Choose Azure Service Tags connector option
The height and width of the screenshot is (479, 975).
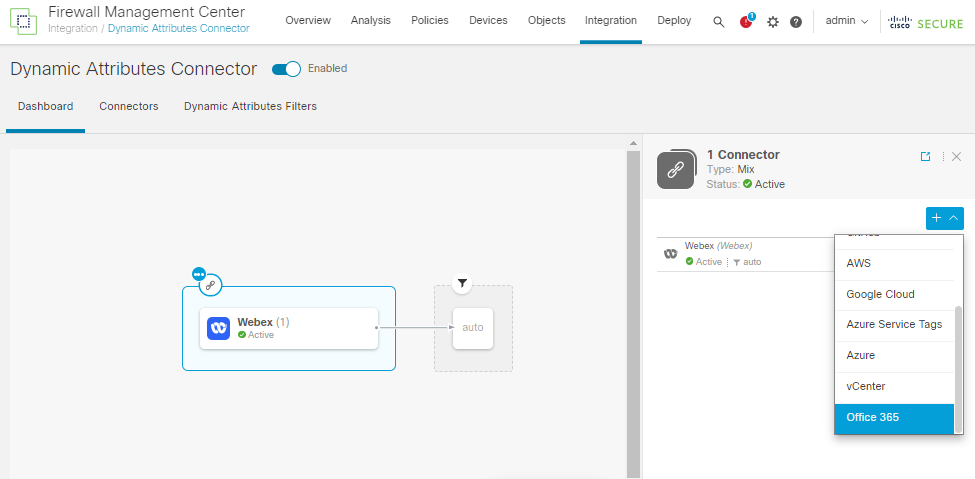[x=894, y=325]
